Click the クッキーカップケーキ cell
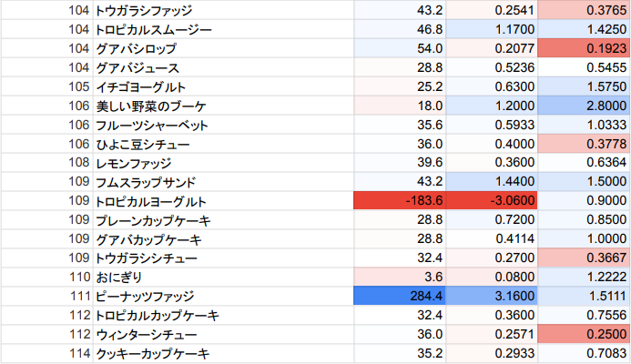The width and height of the screenshot is (631, 364). coord(153,354)
